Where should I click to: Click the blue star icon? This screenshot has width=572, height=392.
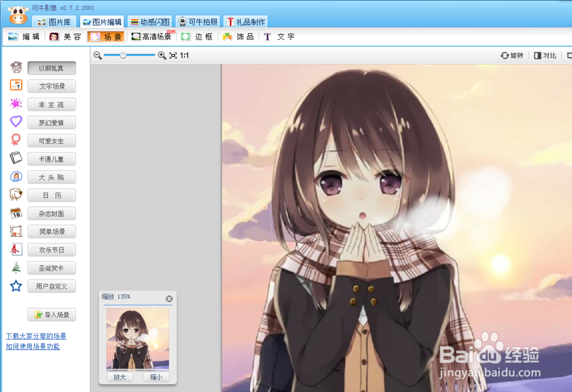pyautogui.click(x=16, y=286)
